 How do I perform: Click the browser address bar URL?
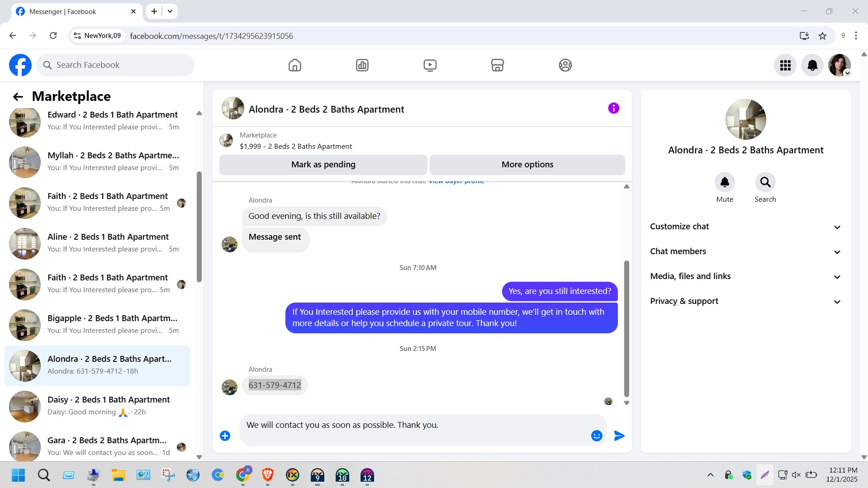click(212, 36)
